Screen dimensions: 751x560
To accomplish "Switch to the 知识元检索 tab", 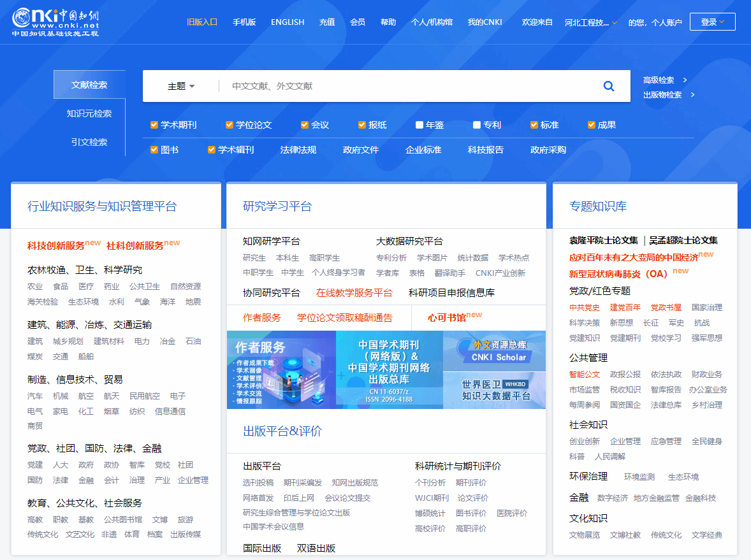I will click(x=89, y=113).
